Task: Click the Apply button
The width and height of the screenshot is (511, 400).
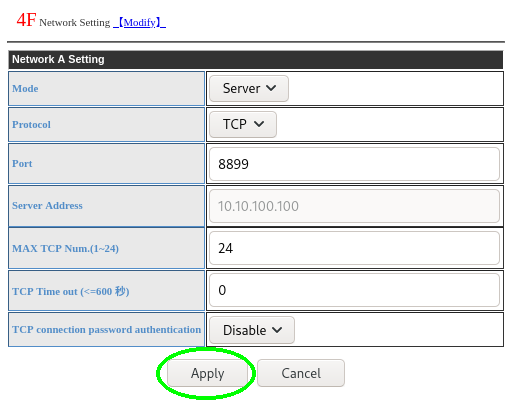Action: click(207, 373)
